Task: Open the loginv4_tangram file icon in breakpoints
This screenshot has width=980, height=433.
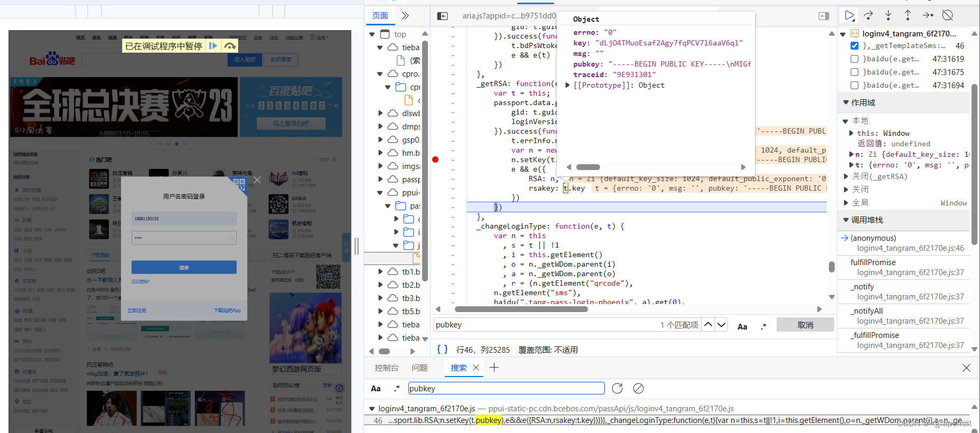Action: point(854,33)
